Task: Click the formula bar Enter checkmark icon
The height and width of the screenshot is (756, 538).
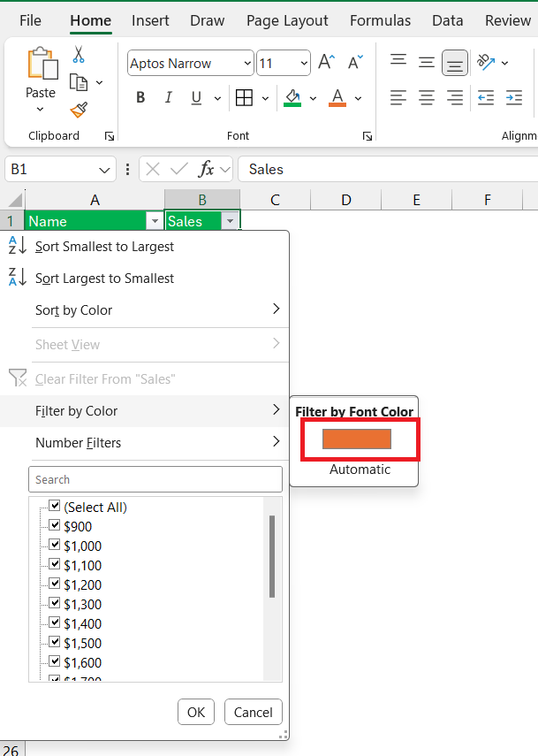Action: 179,169
